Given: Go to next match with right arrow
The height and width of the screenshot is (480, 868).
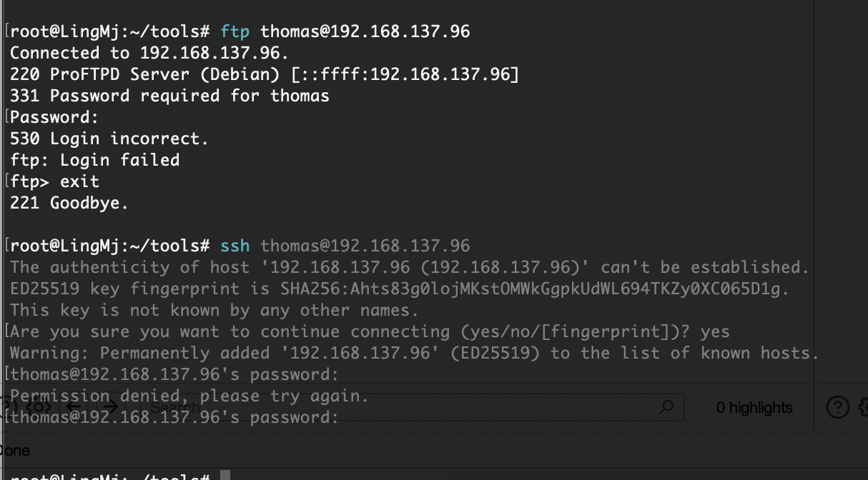Looking at the screenshot, I should (109, 407).
